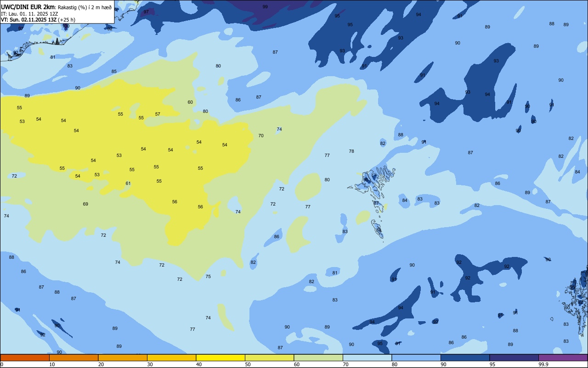Click the 50–60 yellow-green legend swatch
The image size is (588, 368).
tap(269, 357)
